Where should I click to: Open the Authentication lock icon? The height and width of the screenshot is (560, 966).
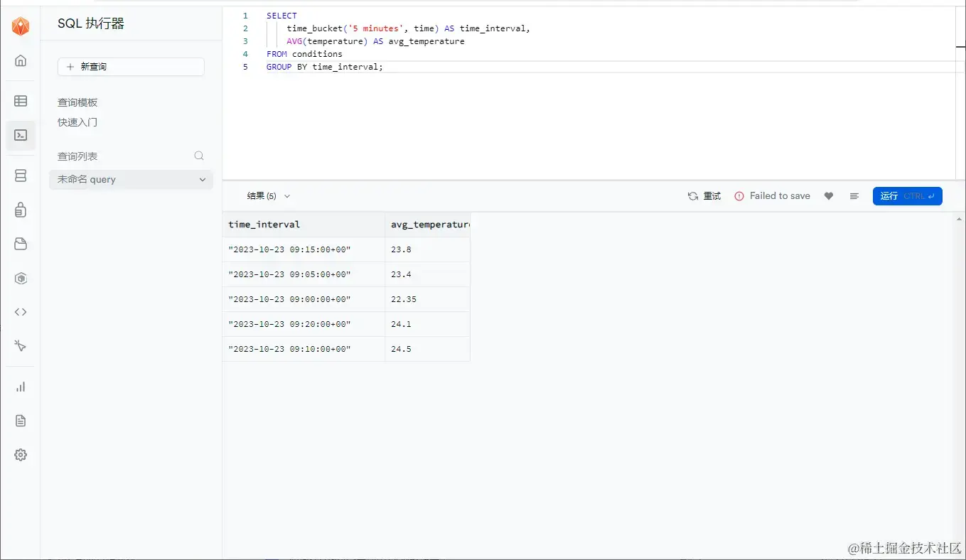pyautogui.click(x=21, y=210)
